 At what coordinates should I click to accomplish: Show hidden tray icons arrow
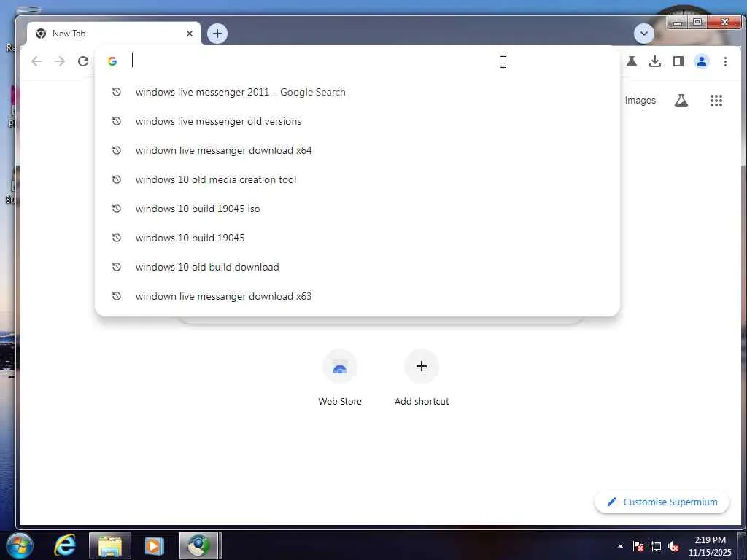pyautogui.click(x=620, y=546)
